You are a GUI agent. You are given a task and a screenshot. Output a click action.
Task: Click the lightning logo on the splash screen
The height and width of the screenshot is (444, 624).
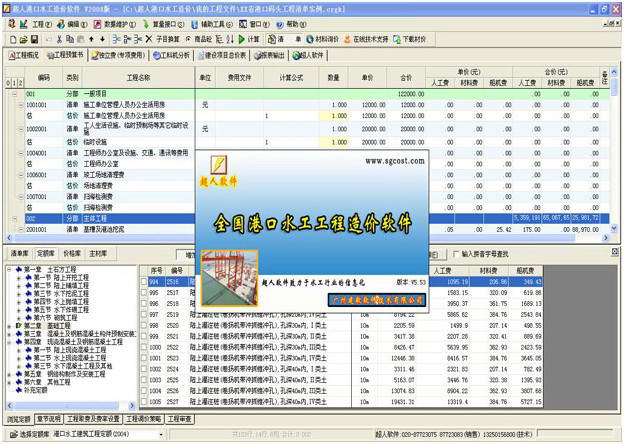(x=218, y=165)
